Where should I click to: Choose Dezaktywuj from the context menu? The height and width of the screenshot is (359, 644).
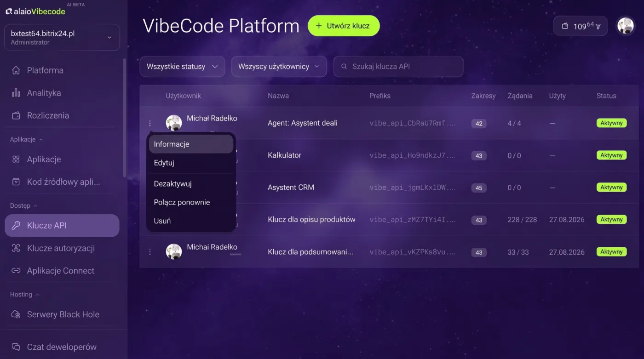[x=191, y=184]
